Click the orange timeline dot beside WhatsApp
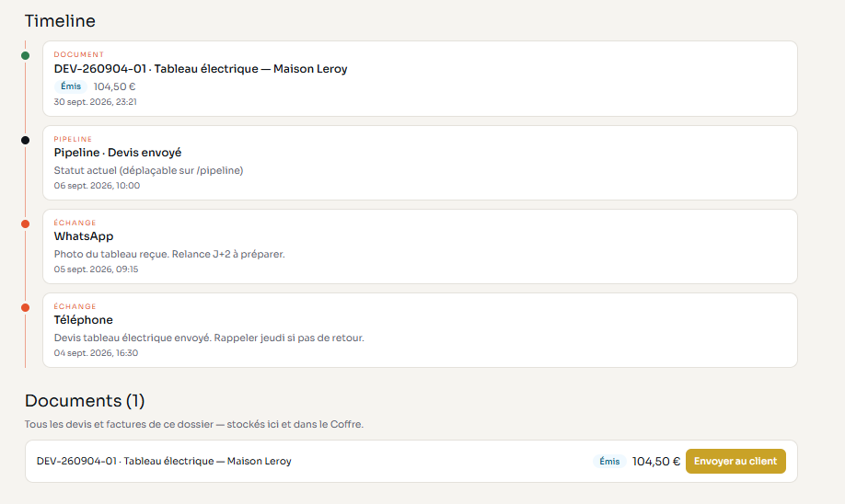845x504 pixels. 26,224
